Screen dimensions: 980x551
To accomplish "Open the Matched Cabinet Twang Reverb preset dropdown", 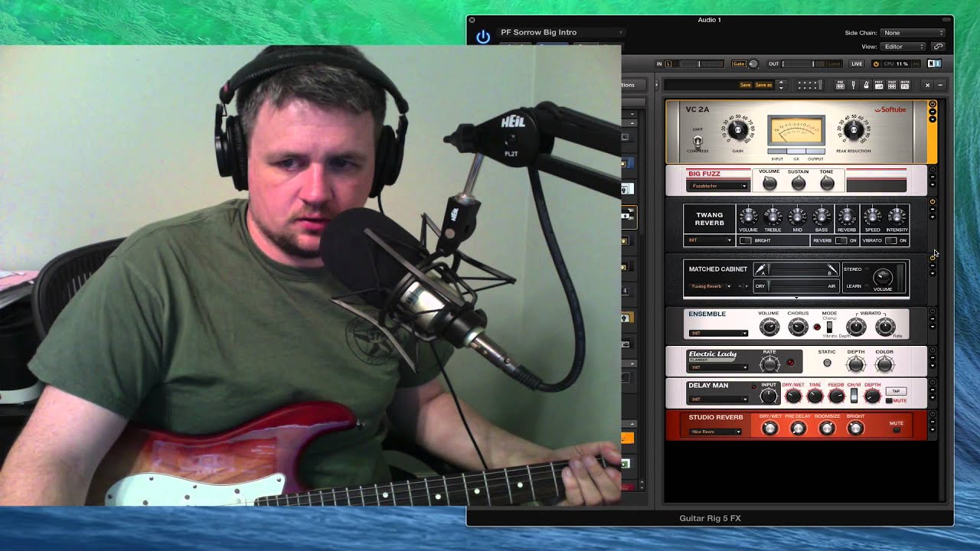I will pyautogui.click(x=710, y=286).
